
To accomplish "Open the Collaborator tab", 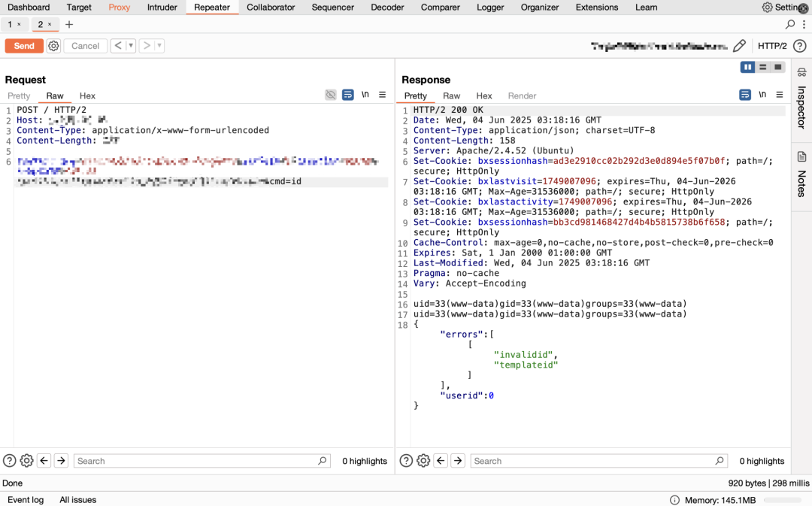I will point(271,8).
